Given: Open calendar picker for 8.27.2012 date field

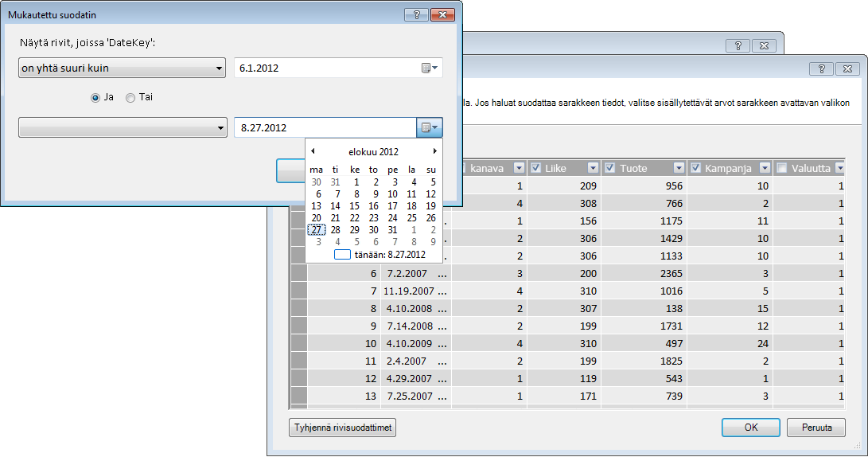Looking at the screenshot, I should click(x=430, y=127).
